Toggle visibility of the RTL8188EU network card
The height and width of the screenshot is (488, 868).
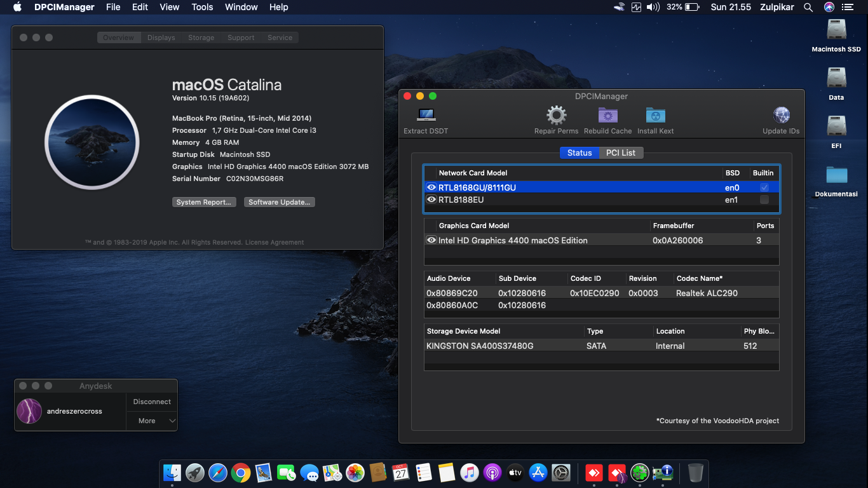[431, 200]
